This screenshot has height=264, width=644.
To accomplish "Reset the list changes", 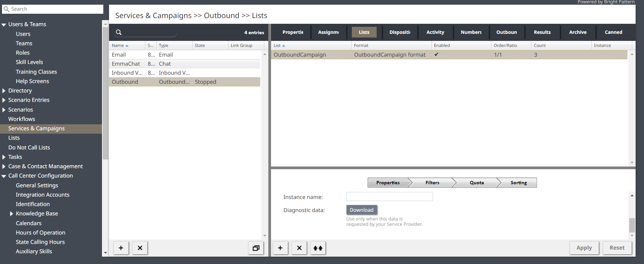I will [x=617, y=248].
